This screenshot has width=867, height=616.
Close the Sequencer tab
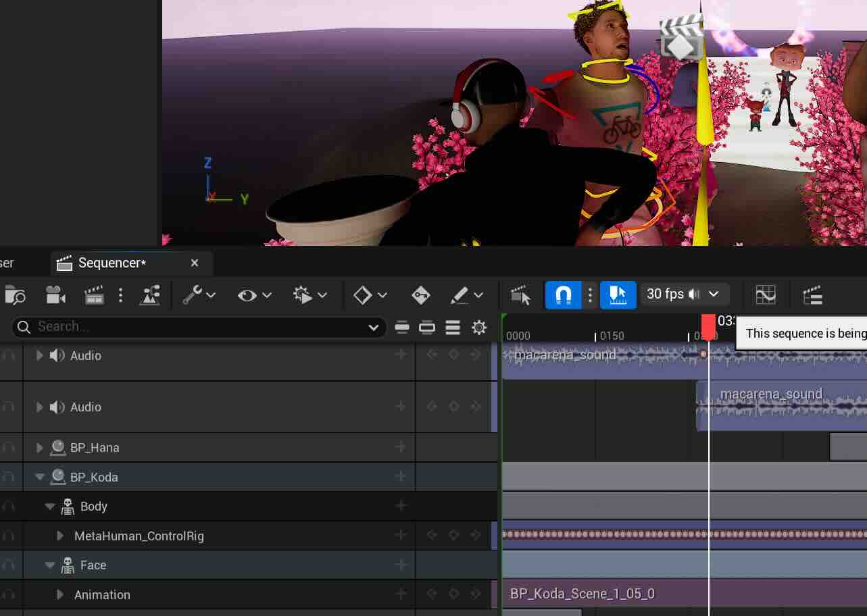point(195,263)
